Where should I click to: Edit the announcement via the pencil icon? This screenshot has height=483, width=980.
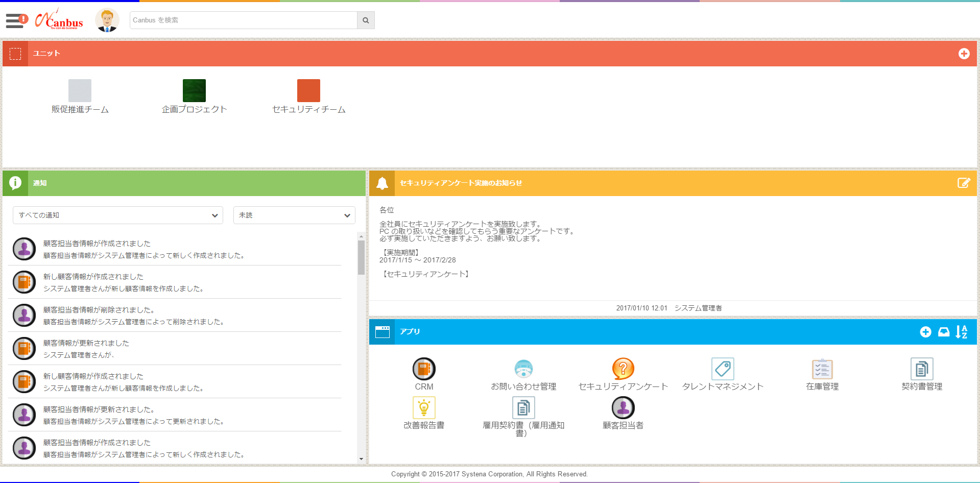click(x=963, y=183)
